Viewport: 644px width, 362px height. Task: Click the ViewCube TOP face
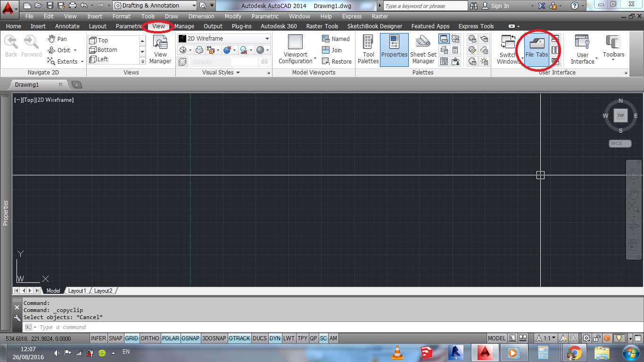[x=620, y=115]
